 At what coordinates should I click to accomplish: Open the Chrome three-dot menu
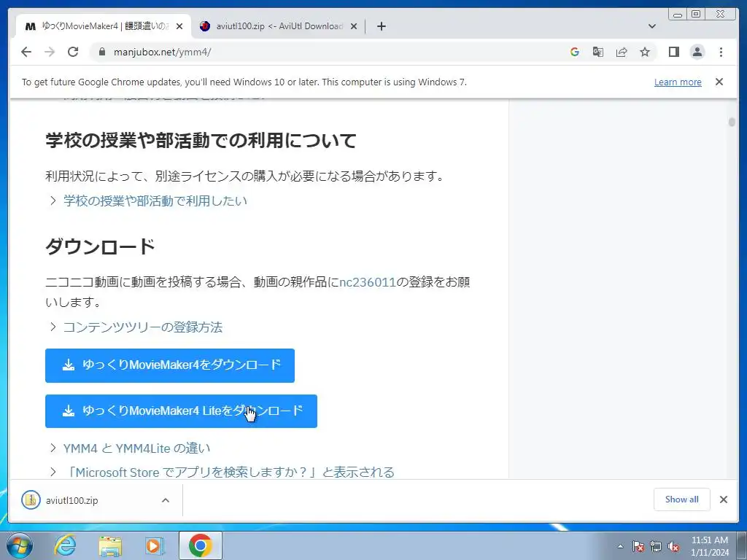coord(721,52)
